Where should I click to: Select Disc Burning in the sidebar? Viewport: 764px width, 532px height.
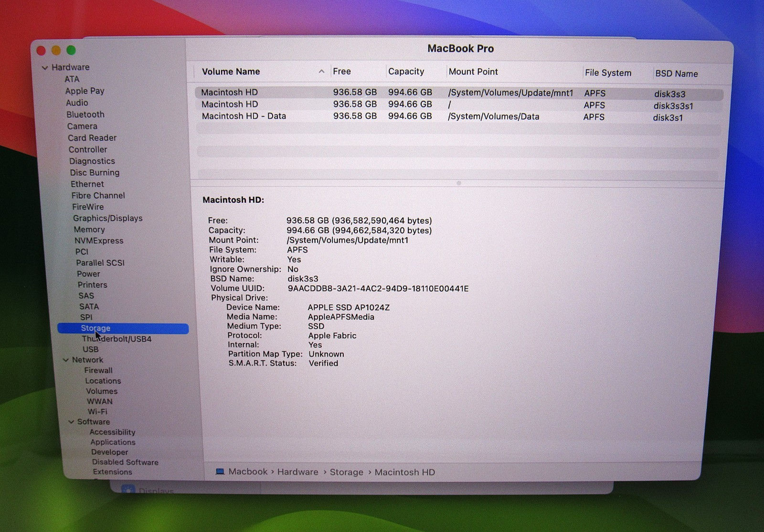click(95, 173)
